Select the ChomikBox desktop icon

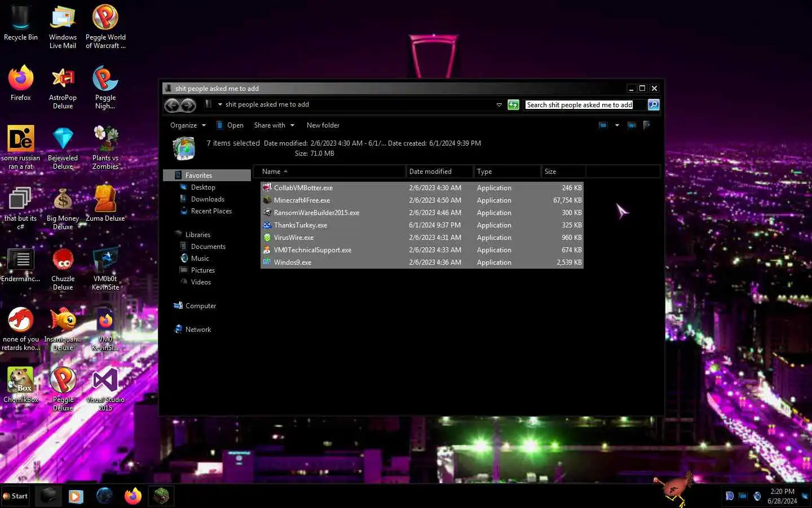tap(21, 386)
